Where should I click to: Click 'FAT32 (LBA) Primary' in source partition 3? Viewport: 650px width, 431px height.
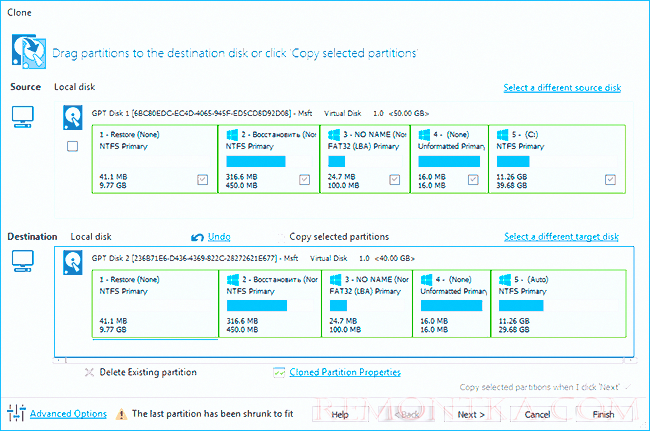(363, 146)
